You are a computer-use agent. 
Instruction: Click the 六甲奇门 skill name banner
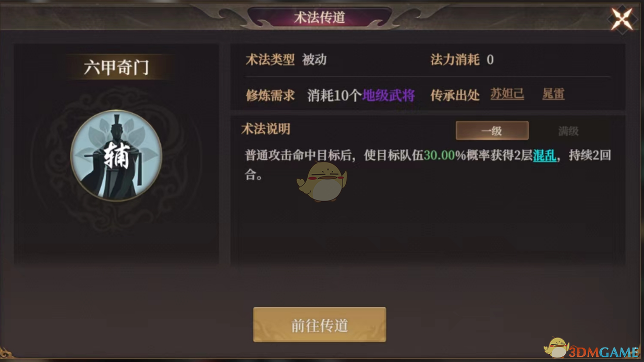point(116,67)
